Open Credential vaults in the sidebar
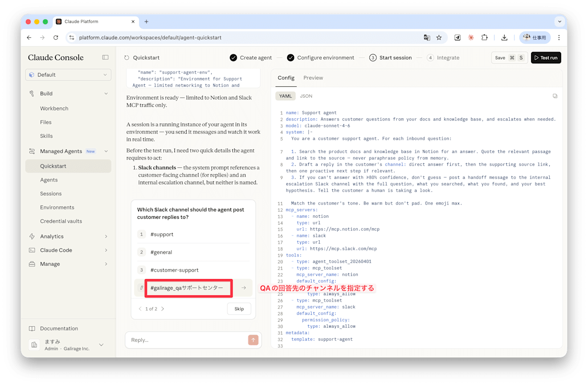The height and width of the screenshot is (385, 588). point(61,221)
